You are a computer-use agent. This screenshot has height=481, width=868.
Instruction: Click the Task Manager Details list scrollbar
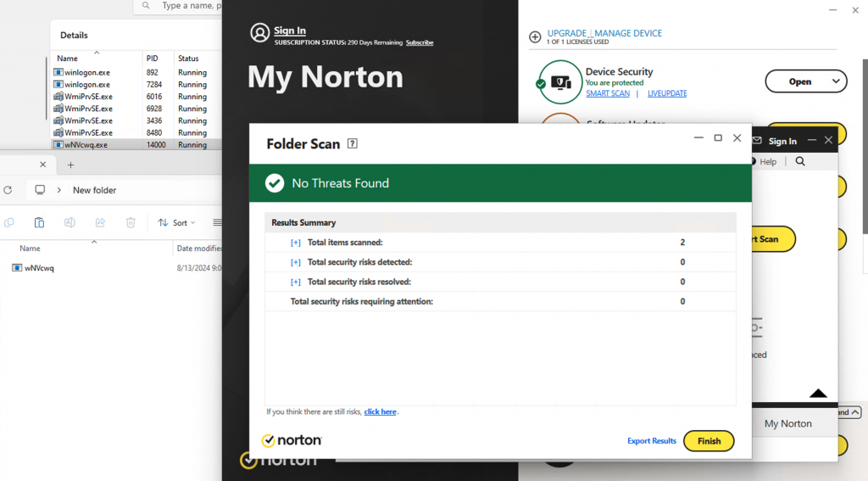click(47, 89)
